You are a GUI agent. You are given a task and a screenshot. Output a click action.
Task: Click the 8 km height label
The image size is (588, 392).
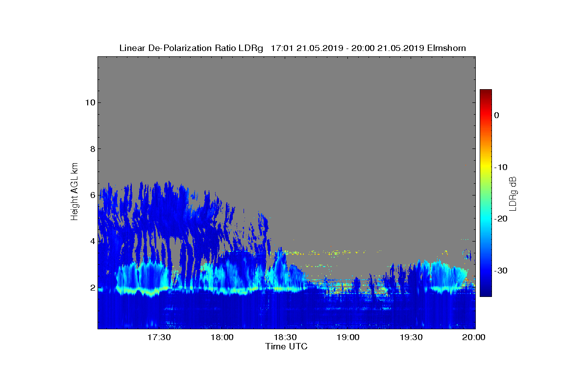(92, 149)
